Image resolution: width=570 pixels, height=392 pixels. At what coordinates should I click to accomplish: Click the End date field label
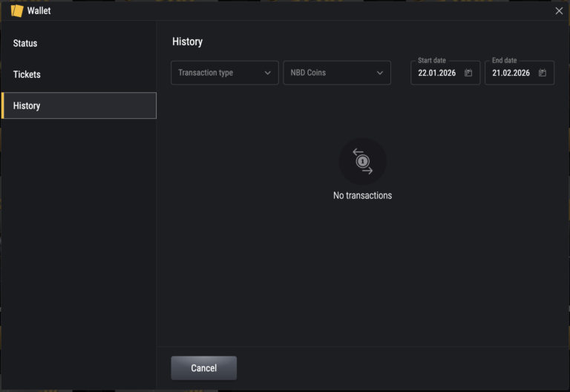(504, 60)
